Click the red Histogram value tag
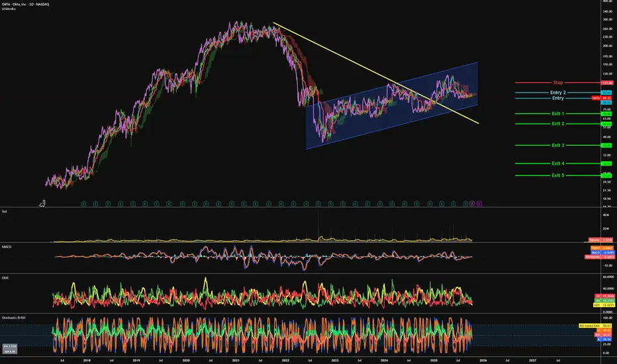617x364 pixels. pyautogui.click(x=599, y=257)
